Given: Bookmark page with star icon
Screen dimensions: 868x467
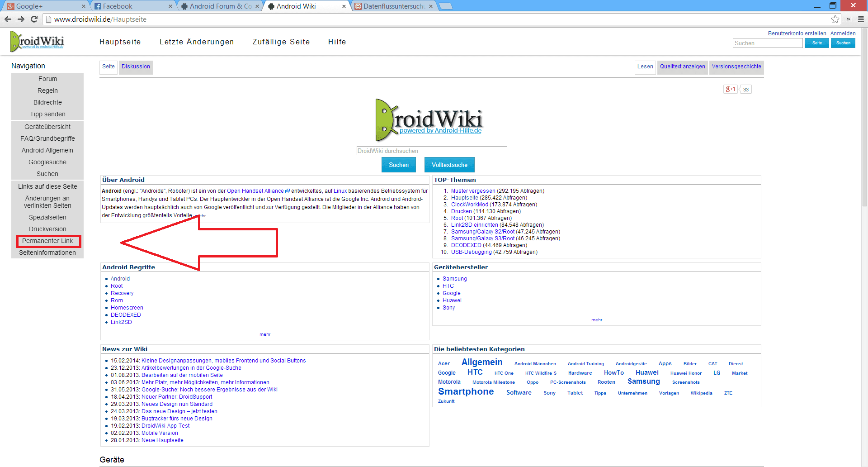Looking at the screenshot, I should pyautogui.click(x=835, y=19).
